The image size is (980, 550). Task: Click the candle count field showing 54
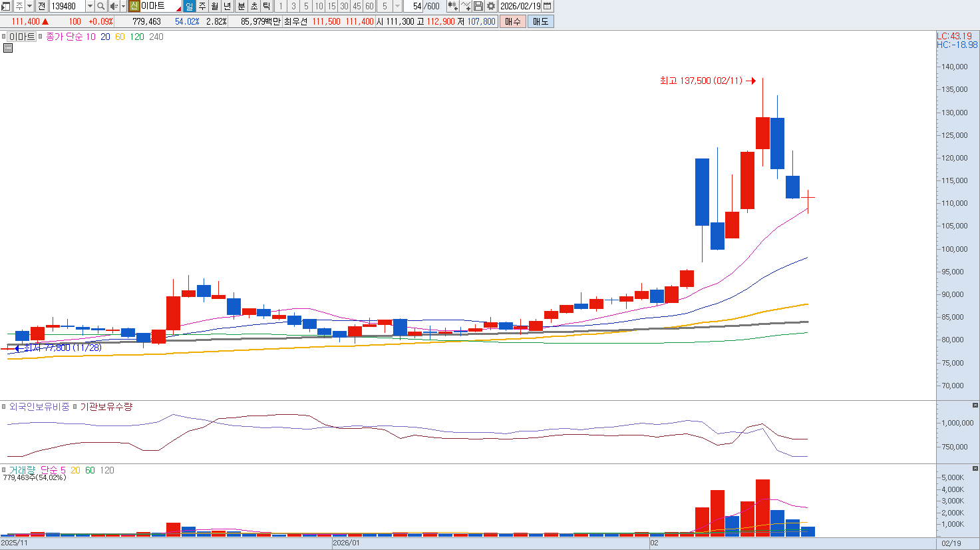pyautogui.click(x=416, y=6)
